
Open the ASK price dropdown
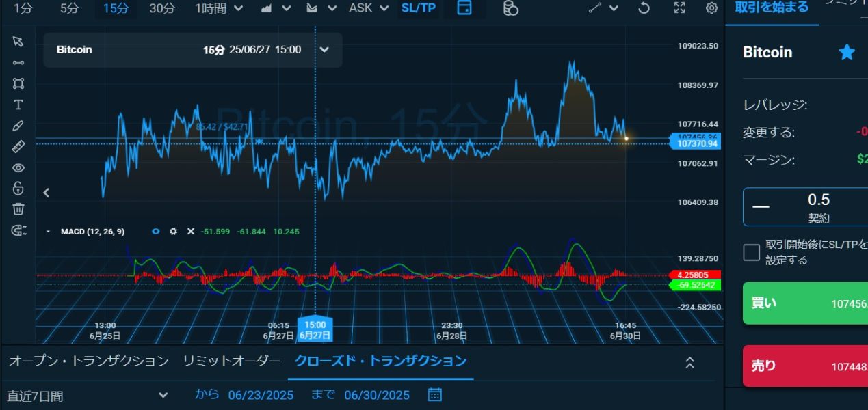(369, 8)
